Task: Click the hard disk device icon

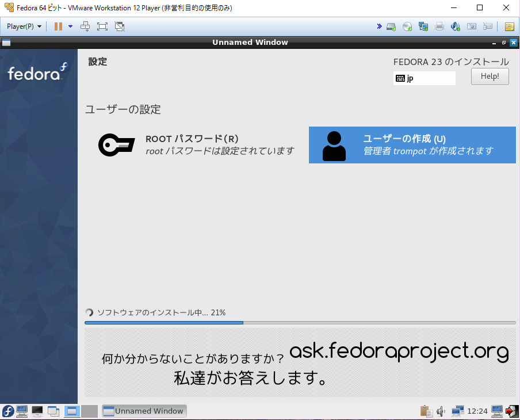Action: 391,26
